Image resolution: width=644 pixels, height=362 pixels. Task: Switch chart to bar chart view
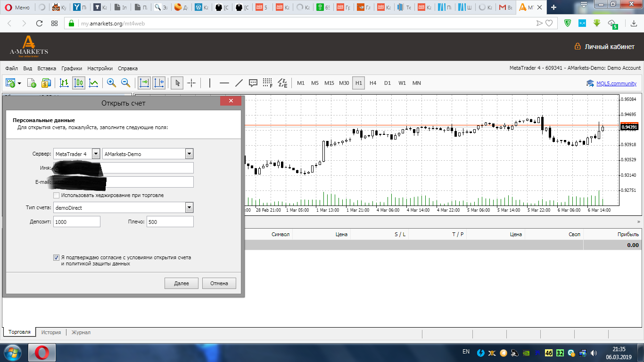pos(64,83)
